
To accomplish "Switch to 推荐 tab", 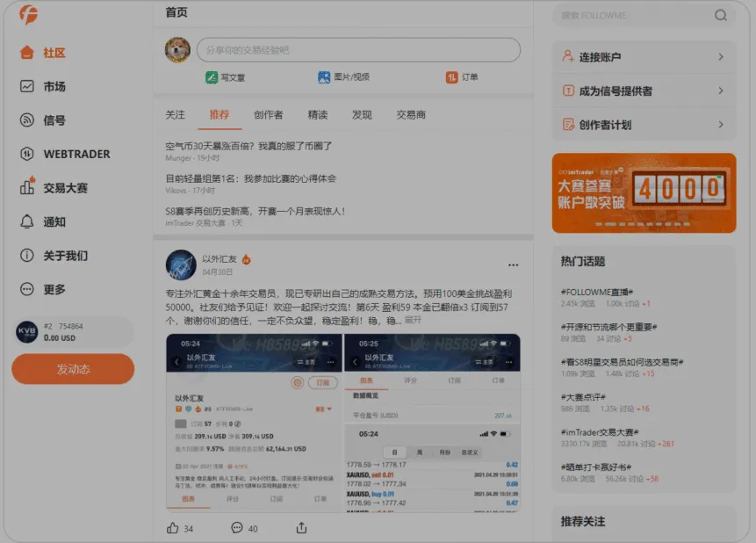I will coord(220,115).
